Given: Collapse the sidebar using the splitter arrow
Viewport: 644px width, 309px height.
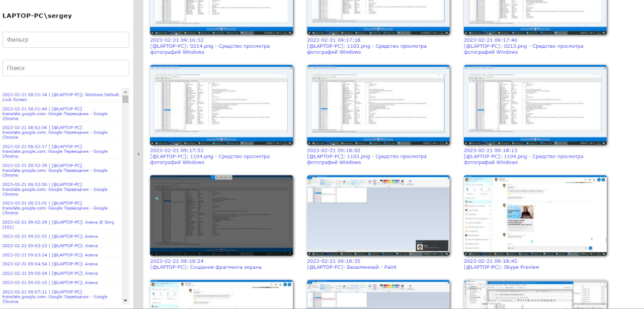Looking at the screenshot, I should 138,154.
